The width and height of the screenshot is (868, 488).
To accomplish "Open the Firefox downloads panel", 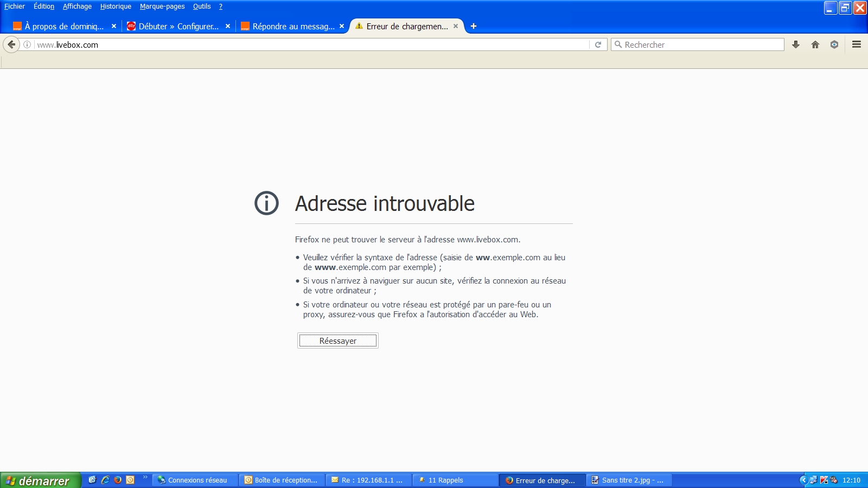I will pyautogui.click(x=796, y=44).
